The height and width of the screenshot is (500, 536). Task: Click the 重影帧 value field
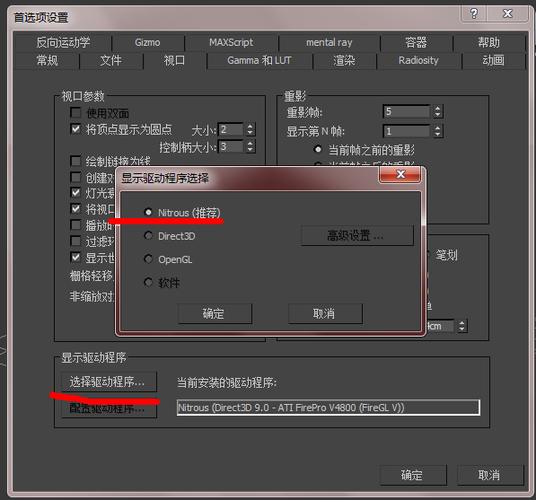406,111
